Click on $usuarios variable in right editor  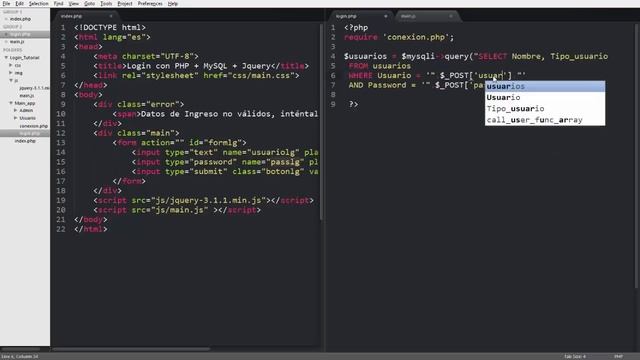click(x=365, y=56)
